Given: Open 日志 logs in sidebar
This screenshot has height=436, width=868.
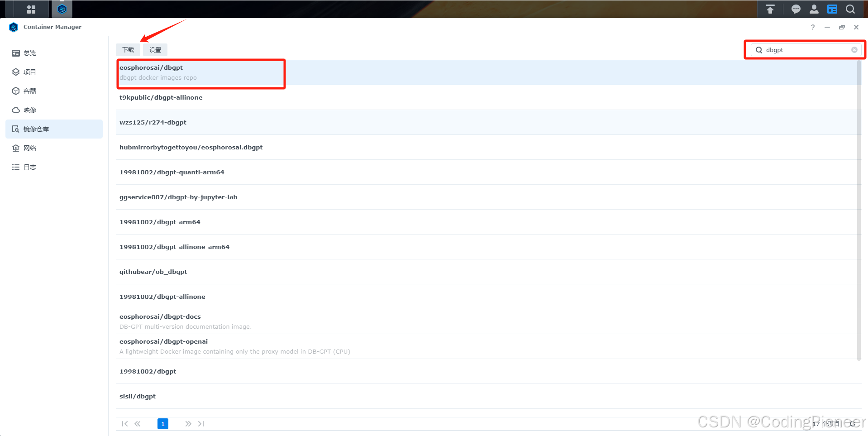Looking at the screenshot, I should (x=54, y=167).
